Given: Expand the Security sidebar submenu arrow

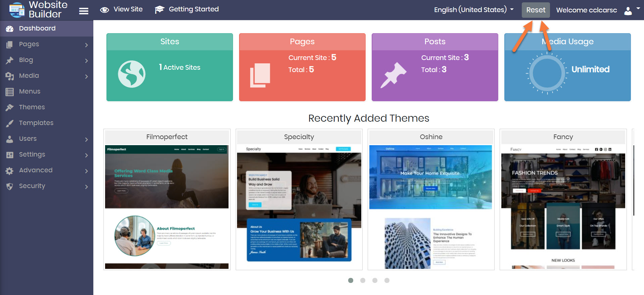Looking at the screenshot, I should tap(86, 187).
